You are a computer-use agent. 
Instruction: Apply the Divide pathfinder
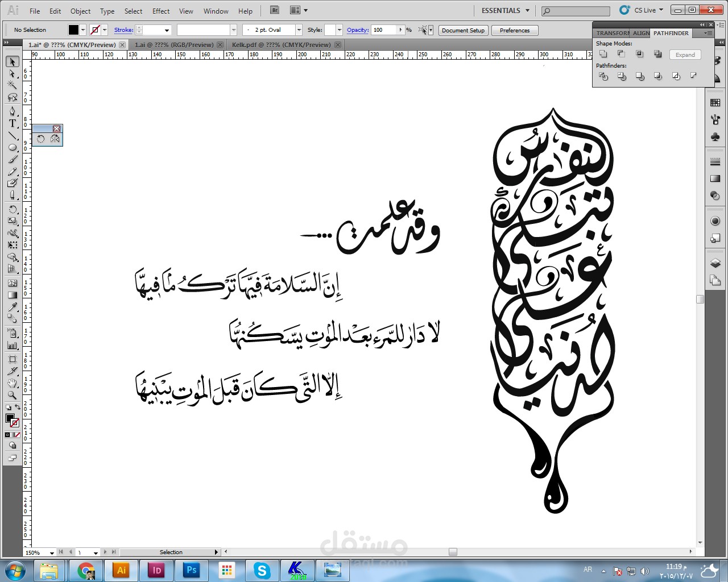click(x=603, y=76)
